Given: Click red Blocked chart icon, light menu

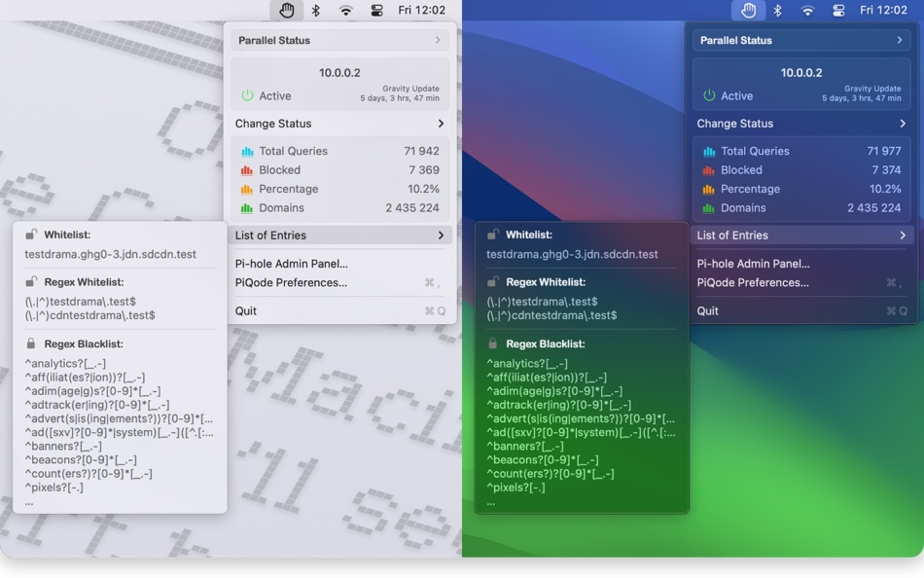Looking at the screenshot, I should coord(247,170).
